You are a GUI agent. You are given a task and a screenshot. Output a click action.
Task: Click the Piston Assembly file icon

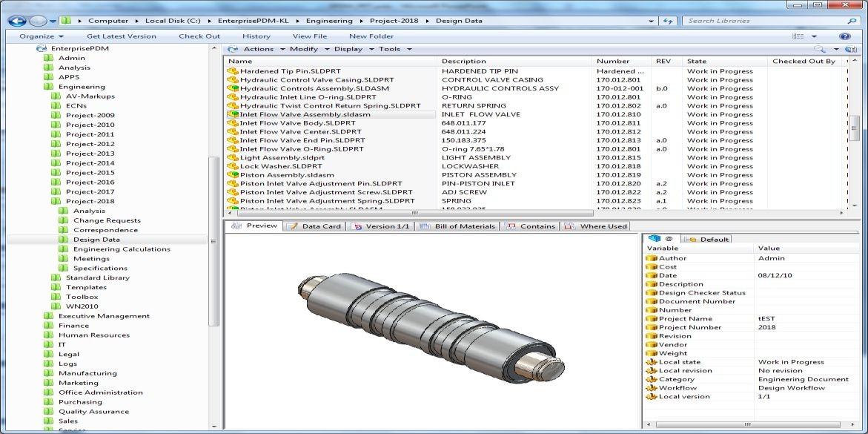point(233,175)
